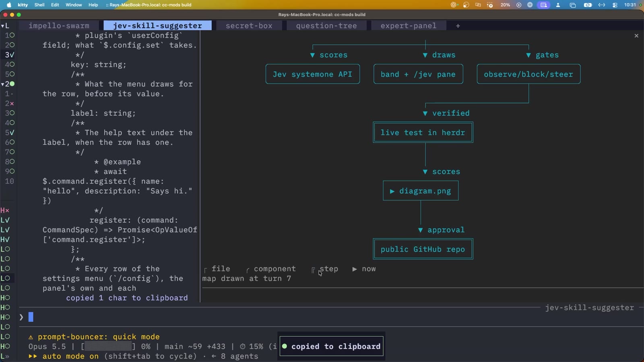The height and width of the screenshot is (362, 644).
Task: Click the copied to clipboard toast
Action: (331, 347)
